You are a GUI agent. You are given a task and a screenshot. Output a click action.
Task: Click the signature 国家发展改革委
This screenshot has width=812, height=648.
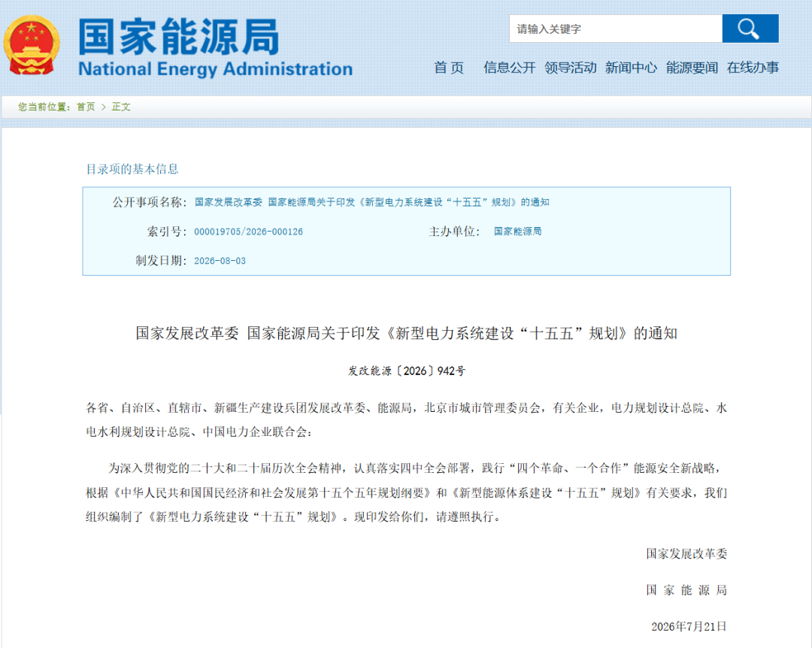(686, 554)
